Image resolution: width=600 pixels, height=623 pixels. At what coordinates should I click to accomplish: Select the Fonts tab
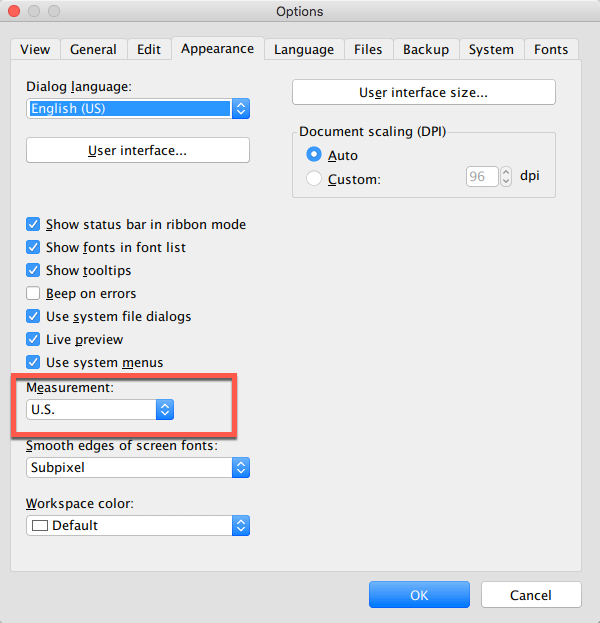click(551, 49)
